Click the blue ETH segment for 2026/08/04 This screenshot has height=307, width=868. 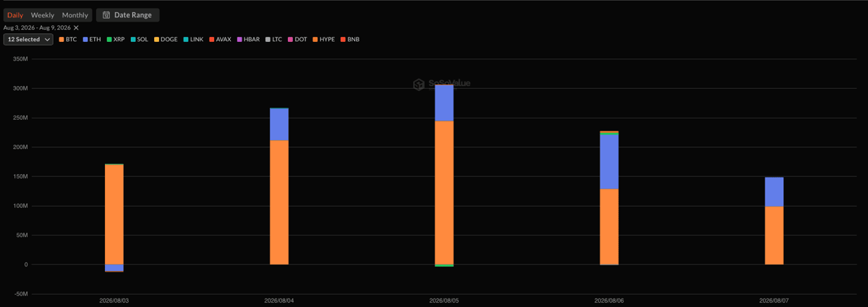click(279, 124)
